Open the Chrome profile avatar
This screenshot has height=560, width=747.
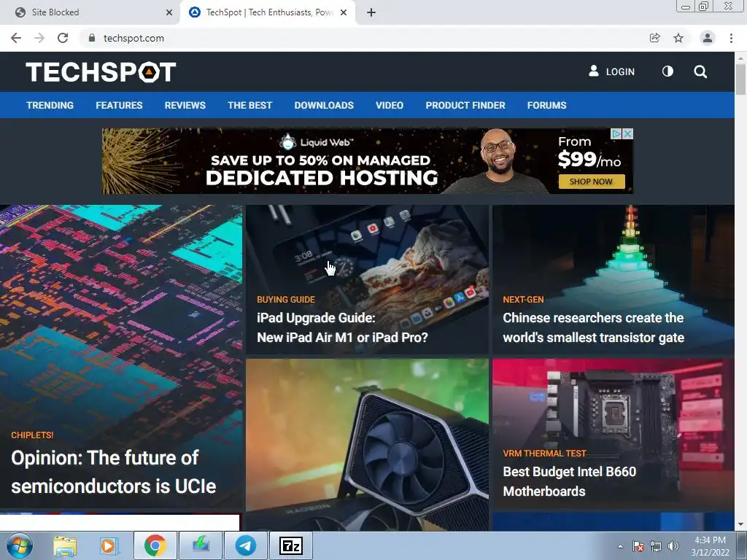coord(708,38)
